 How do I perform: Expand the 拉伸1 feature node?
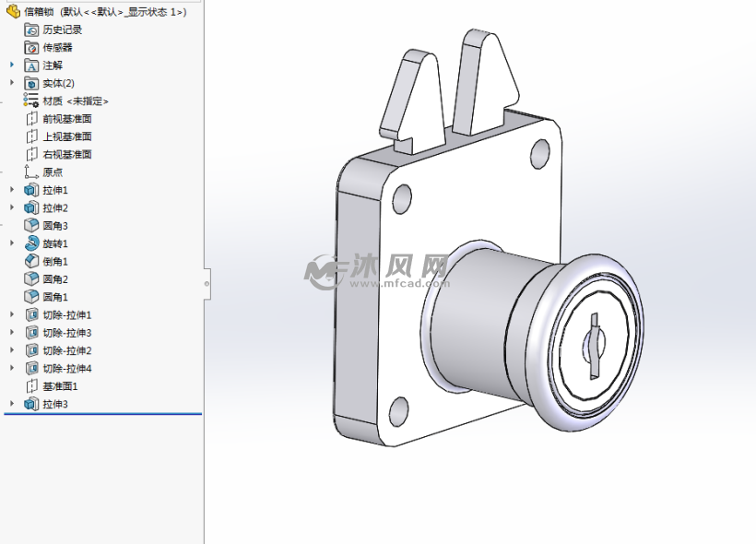click(x=12, y=190)
